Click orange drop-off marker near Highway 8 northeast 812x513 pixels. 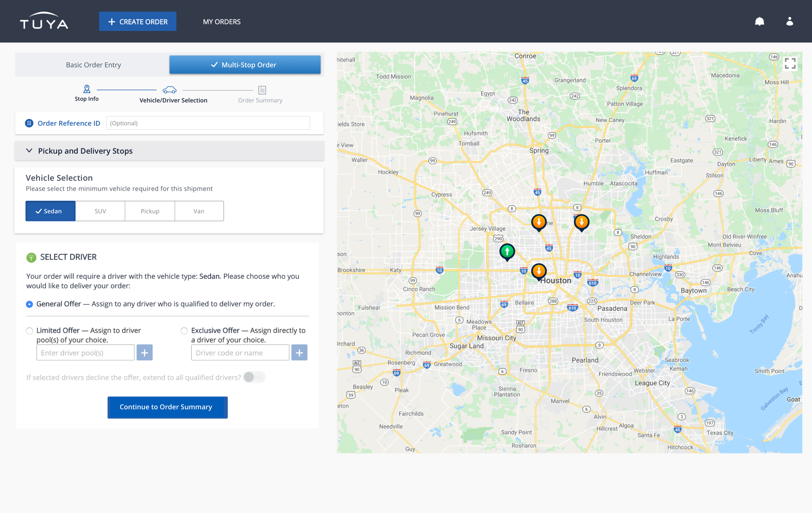[581, 223]
